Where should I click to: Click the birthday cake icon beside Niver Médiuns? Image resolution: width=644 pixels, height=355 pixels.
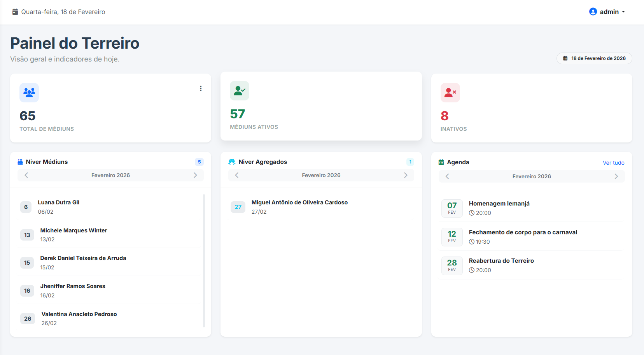[20, 162]
